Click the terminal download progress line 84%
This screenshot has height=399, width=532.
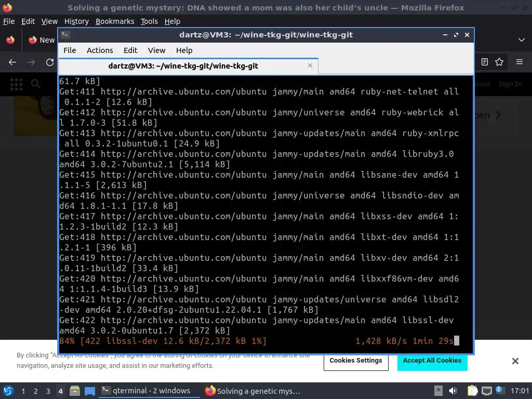click(x=259, y=341)
